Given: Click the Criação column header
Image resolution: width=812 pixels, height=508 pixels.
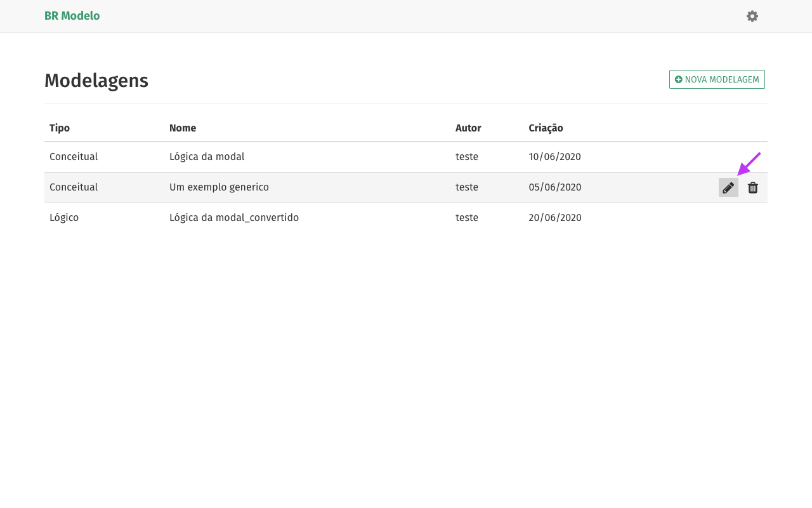Looking at the screenshot, I should [546, 128].
